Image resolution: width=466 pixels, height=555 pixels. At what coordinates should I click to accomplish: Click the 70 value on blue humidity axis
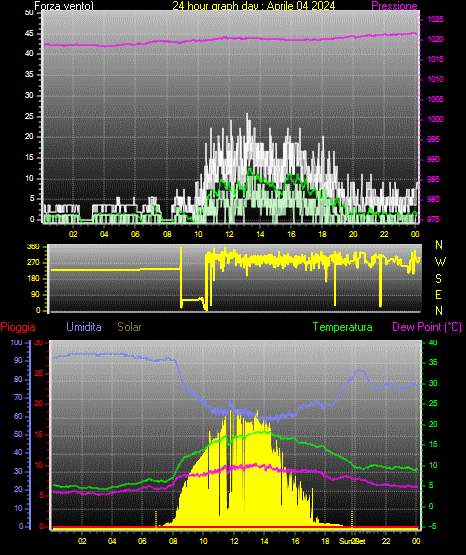click(x=18, y=397)
